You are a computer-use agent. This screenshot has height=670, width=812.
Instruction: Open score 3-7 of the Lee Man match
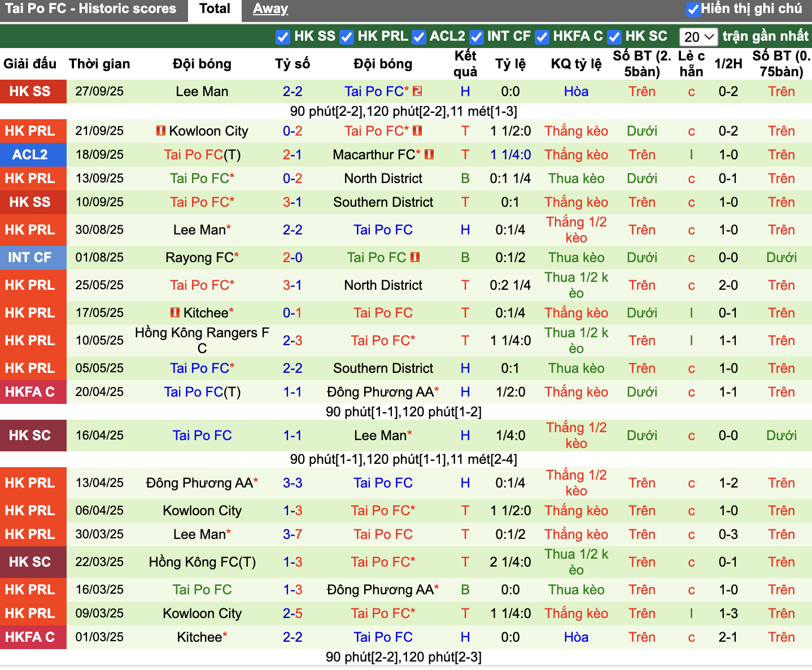tap(293, 534)
